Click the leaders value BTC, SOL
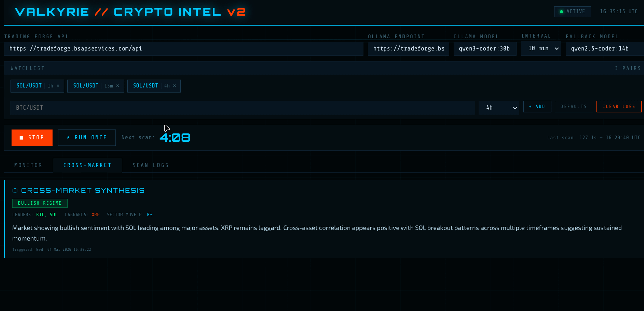The image size is (644, 311). [47, 215]
